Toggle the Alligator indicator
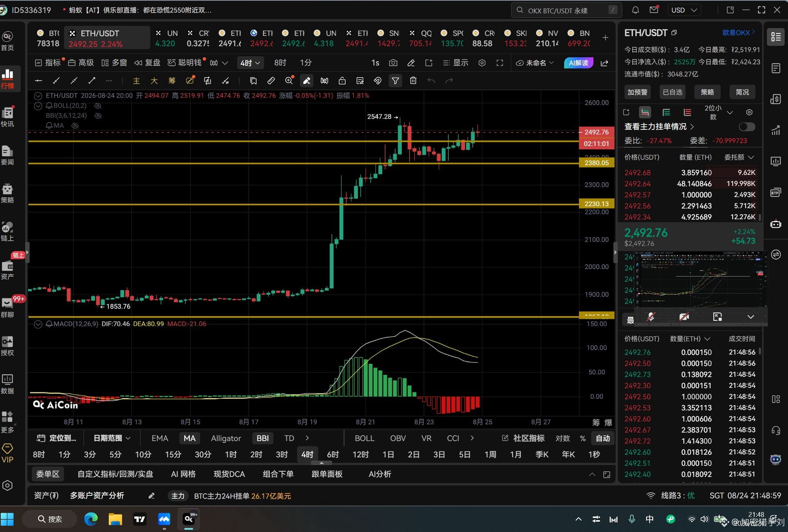This screenshot has width=788, height=532. coord(226,438)
